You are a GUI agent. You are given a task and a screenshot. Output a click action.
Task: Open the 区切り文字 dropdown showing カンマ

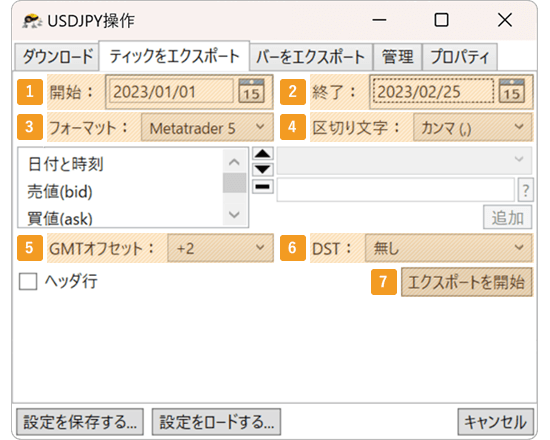[x=472, y=128]
